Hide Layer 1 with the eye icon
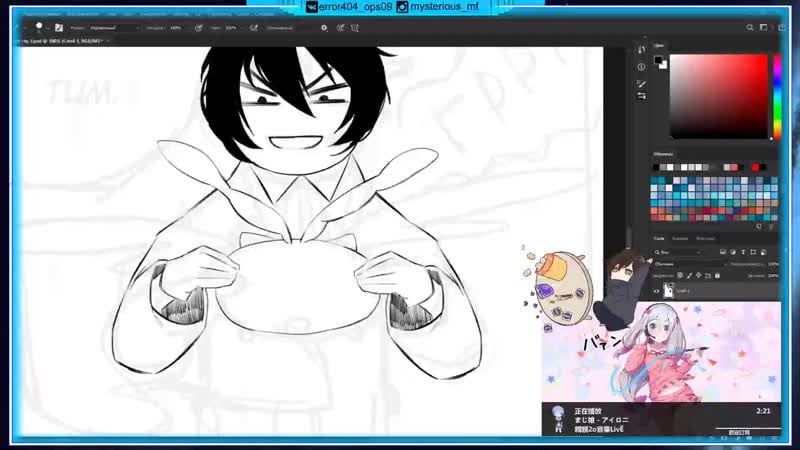Image resolution: width=800 pixels, height=450 pixels. [x=657, y=290]
